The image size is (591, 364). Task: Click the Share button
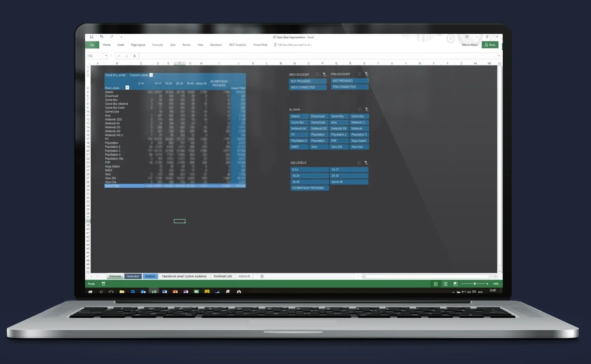[490, 45]
